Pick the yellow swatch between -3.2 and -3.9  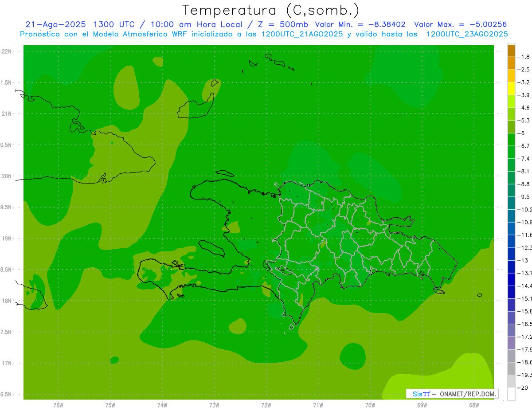[511, 89]
